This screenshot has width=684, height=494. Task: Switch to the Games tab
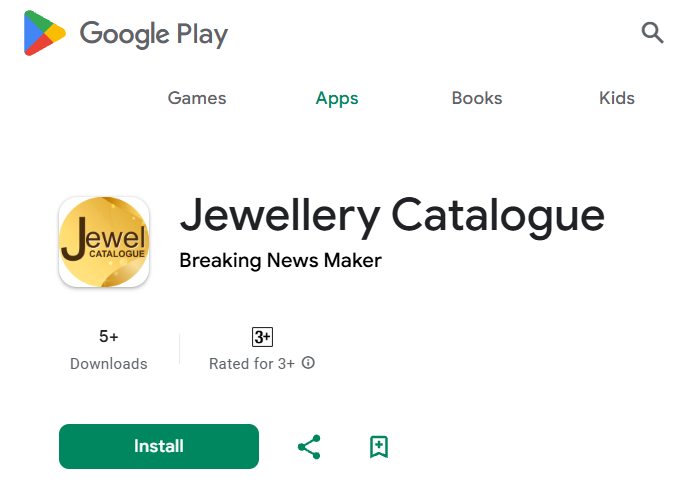click(x=197, y=98)
